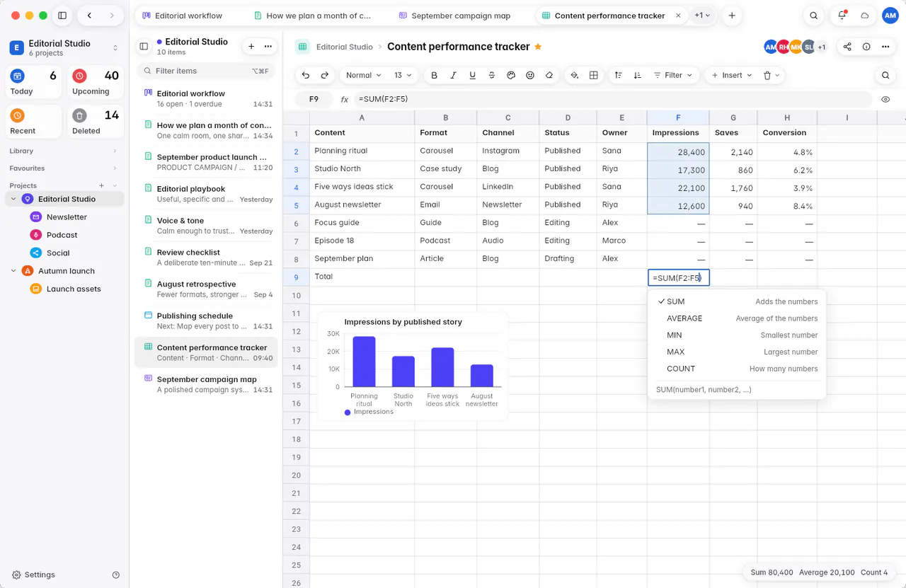Viewport: 906px width, 588px height.
Task: Sort the column ascending
Action: [619, 75]
